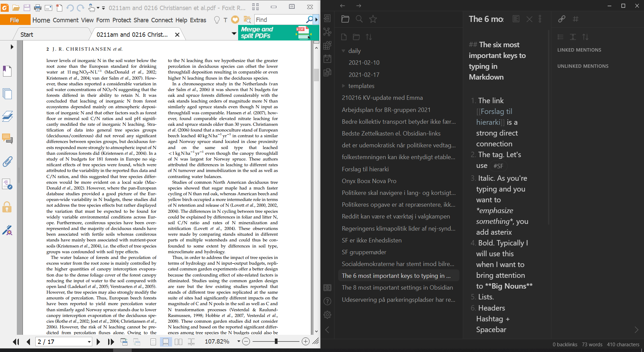Open the Bookmarks panel in Foxit

coord(7,71)
